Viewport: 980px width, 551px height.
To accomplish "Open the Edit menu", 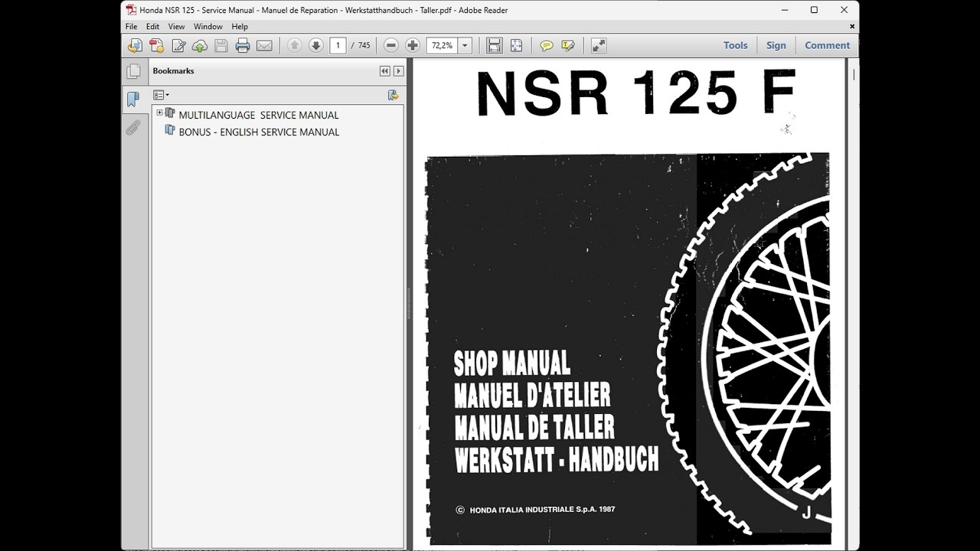I will coord(153,27).
